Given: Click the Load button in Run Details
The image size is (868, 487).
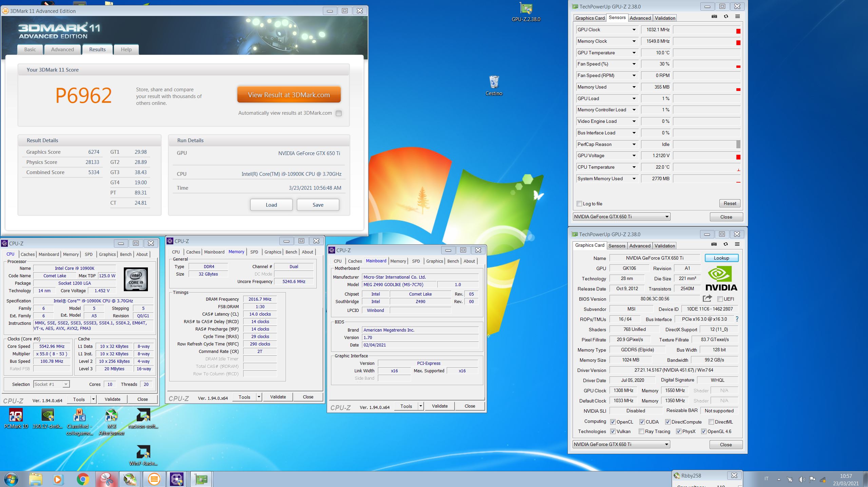Looking at the screenshot, I should point(271,205).
